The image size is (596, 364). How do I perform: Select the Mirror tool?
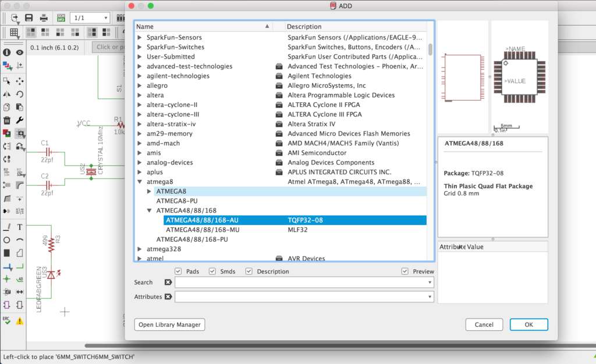(x=7, y=94)
